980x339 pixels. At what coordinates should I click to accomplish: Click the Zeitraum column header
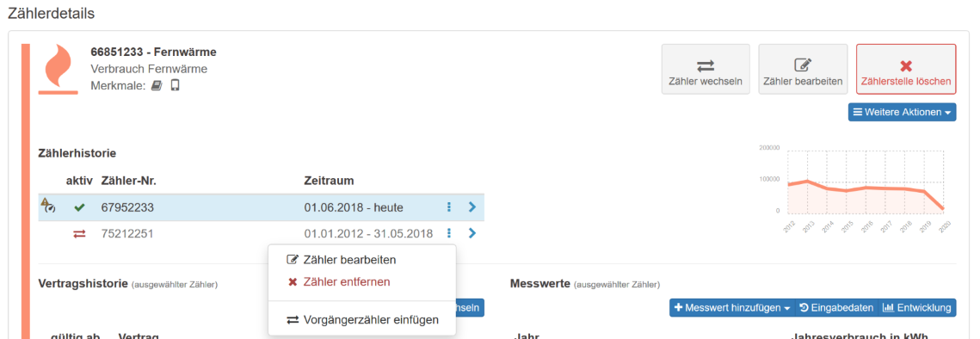click(x=329, y=181)
